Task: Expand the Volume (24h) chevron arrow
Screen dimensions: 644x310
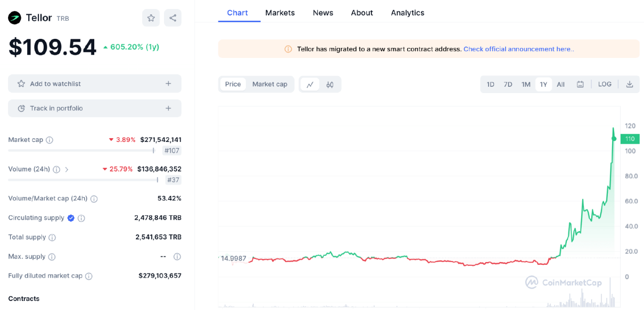Action: click(67, 170)
